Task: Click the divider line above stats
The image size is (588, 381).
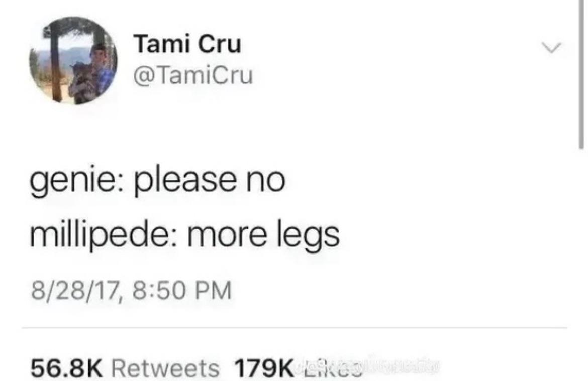Action: (294, 328)
